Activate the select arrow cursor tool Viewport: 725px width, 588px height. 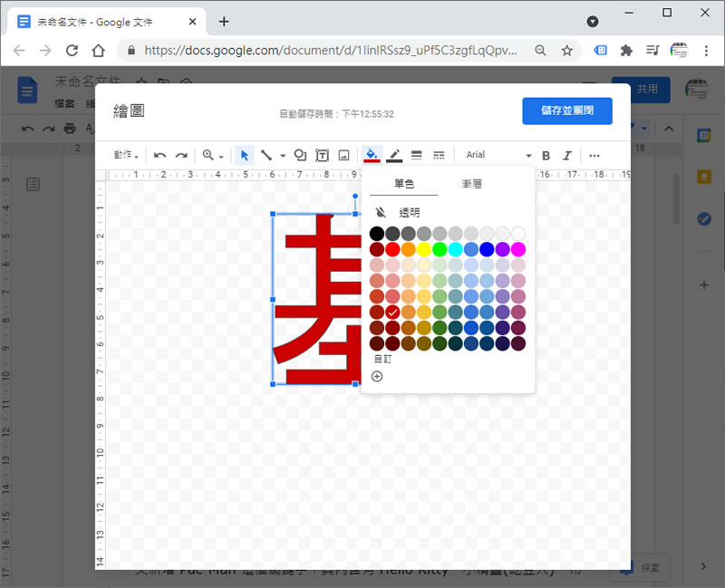click(245, 155)
